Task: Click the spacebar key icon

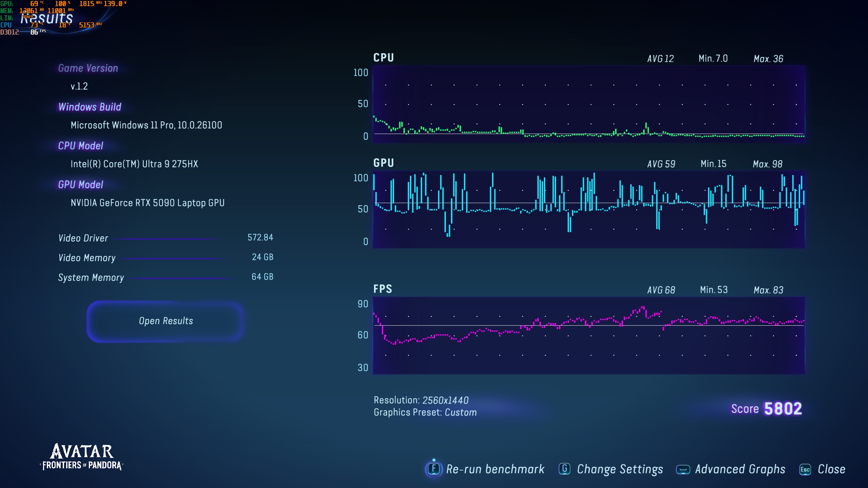Action: coord(683,470)
